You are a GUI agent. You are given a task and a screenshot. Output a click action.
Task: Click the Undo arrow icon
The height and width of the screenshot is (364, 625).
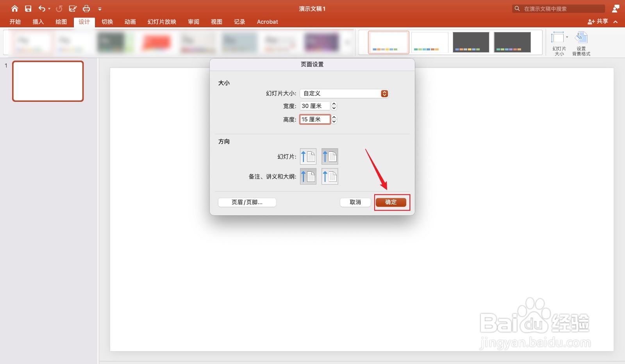tap(42, 9)
